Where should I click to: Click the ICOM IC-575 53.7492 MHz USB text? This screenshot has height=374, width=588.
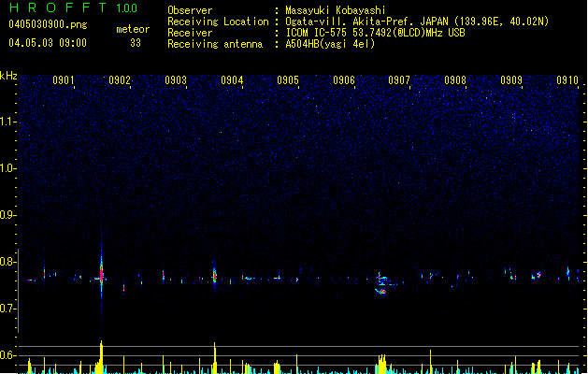point(376,33)
